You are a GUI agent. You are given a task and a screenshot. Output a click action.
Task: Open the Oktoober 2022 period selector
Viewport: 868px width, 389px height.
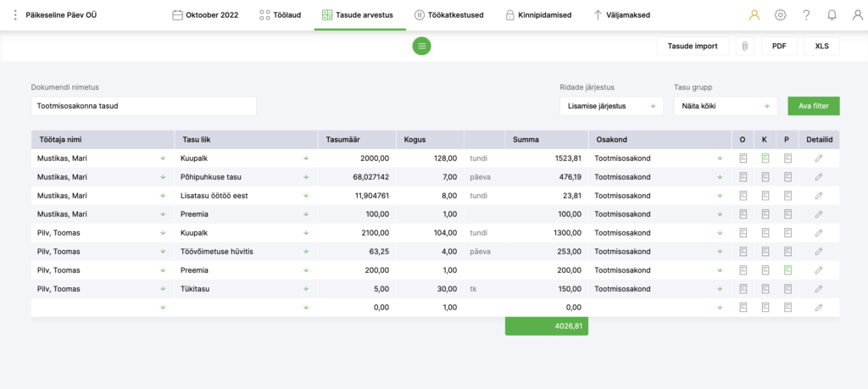205,15
